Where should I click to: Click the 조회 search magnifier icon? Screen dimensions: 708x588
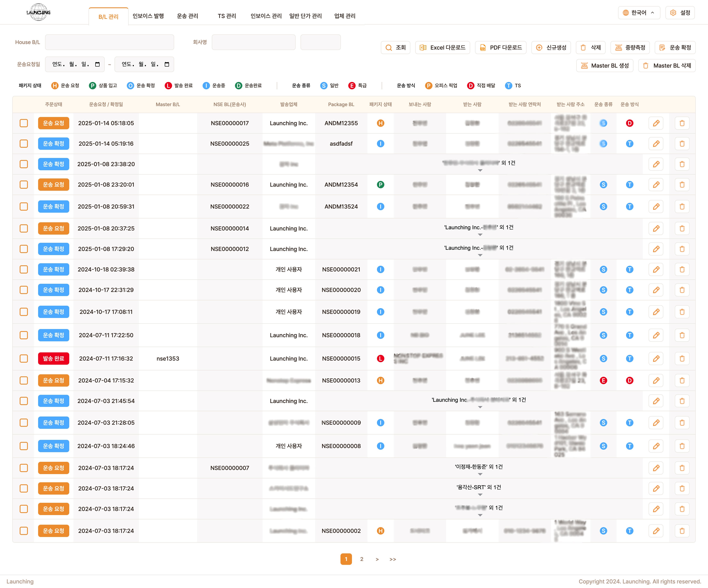coord(389,48)
